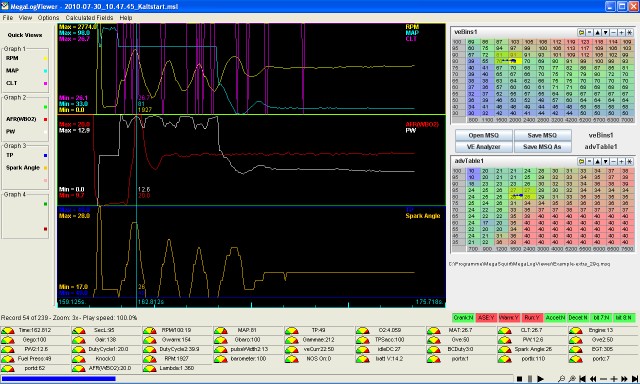The width and height of the screenshot is (640, 384).
Task: Click the zoom out magnifier icon
Action: click(562, 379)
